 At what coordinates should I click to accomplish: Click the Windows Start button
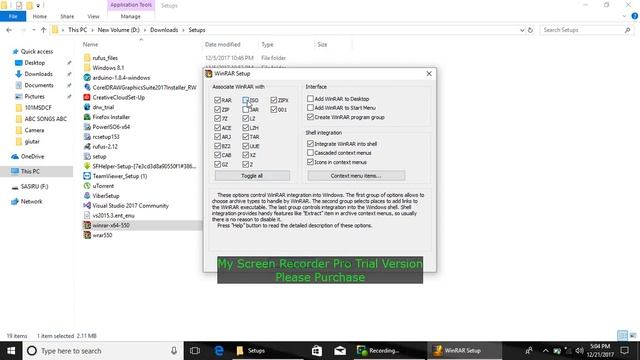(x=11, y=351)
